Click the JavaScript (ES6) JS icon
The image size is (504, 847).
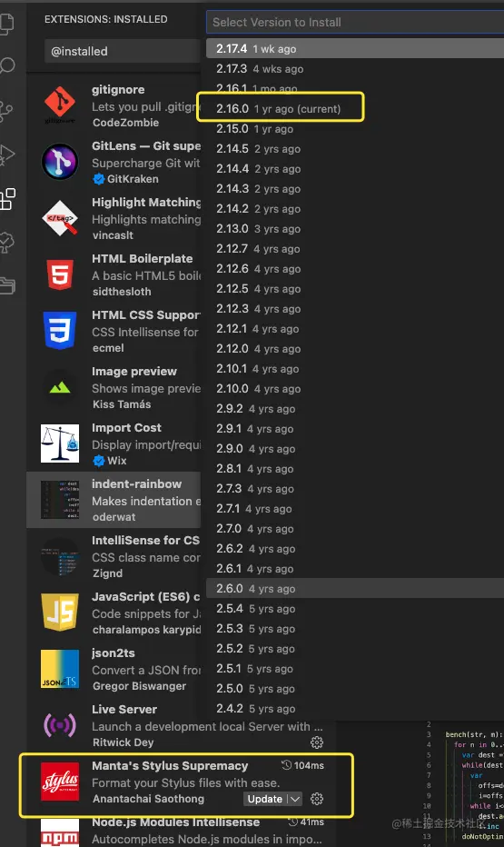[60, 613]
